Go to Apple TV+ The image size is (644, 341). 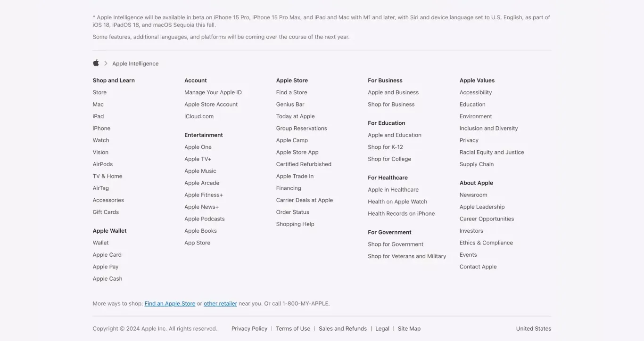point(198,159)
